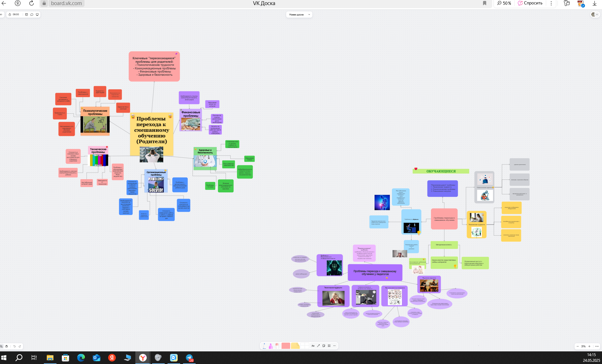Select the frame tool
This screenshot has height=364, width=602.
pos(329,346)
